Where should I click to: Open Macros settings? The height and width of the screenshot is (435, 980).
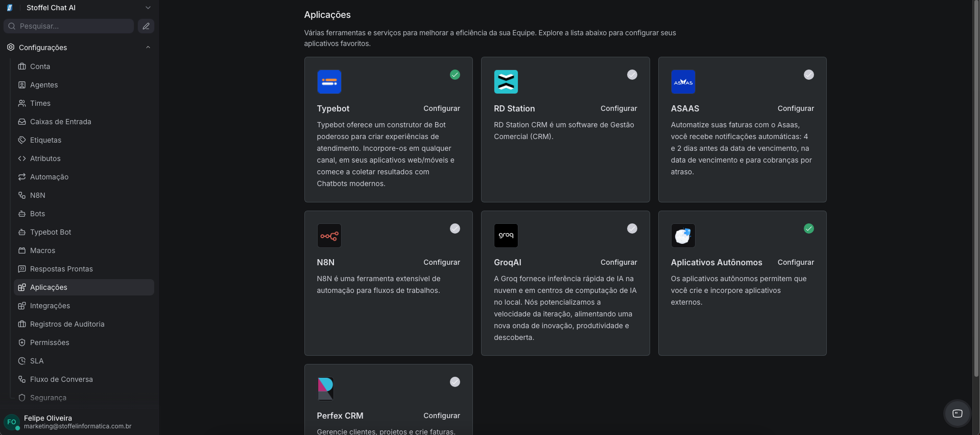click(84, 250)
